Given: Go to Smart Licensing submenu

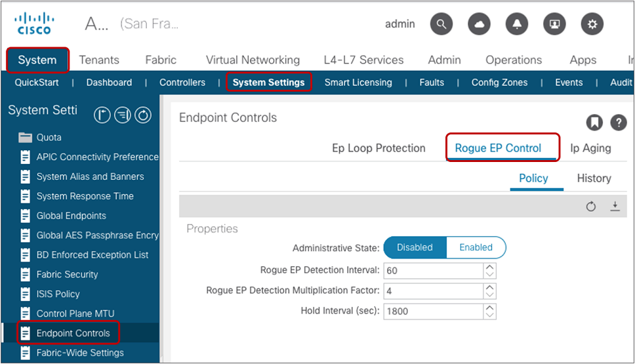Looking at the screenshot, I should click(358, 83).
